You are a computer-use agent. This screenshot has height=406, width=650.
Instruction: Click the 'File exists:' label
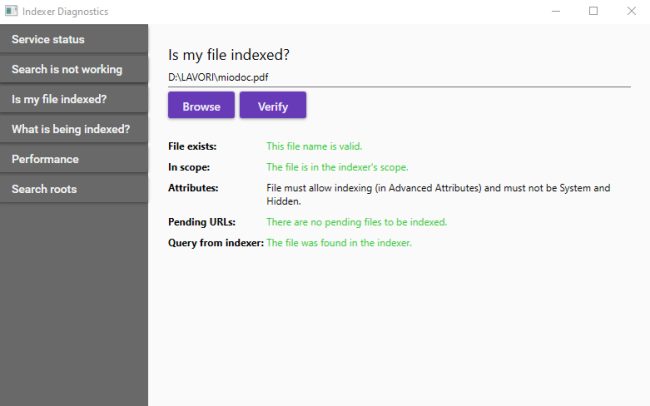(192, 147)
